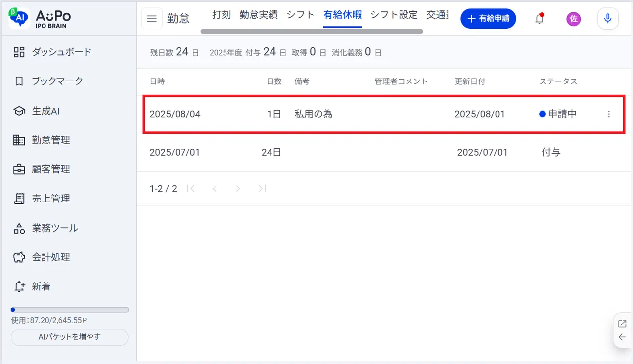This screenshot has width=633, height=364.
Task: Click the AIパケットを増やす button
Action: (70, 337)
